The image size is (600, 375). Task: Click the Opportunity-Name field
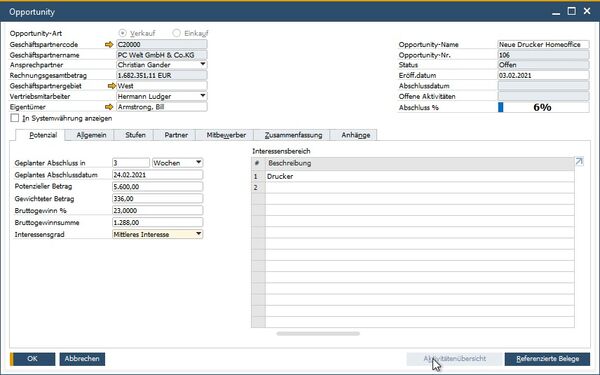[543, 44]
